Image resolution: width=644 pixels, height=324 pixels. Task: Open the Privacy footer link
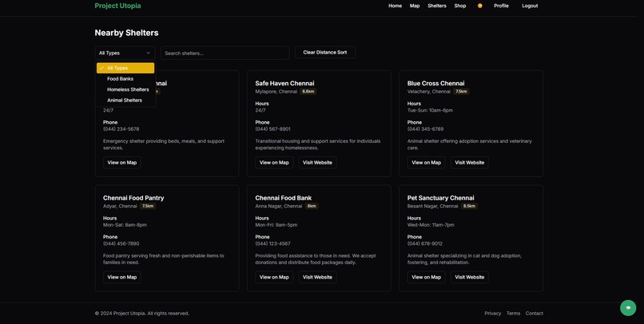click(492, 314)
